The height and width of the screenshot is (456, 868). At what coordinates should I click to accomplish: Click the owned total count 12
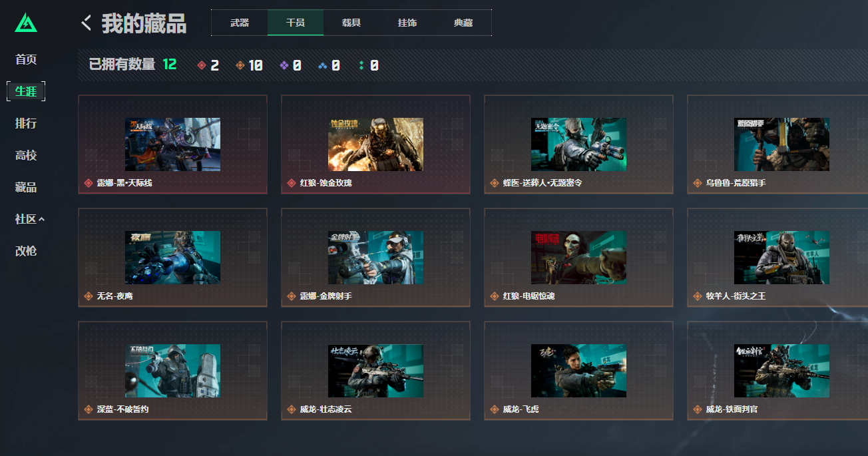coord(170,65)
